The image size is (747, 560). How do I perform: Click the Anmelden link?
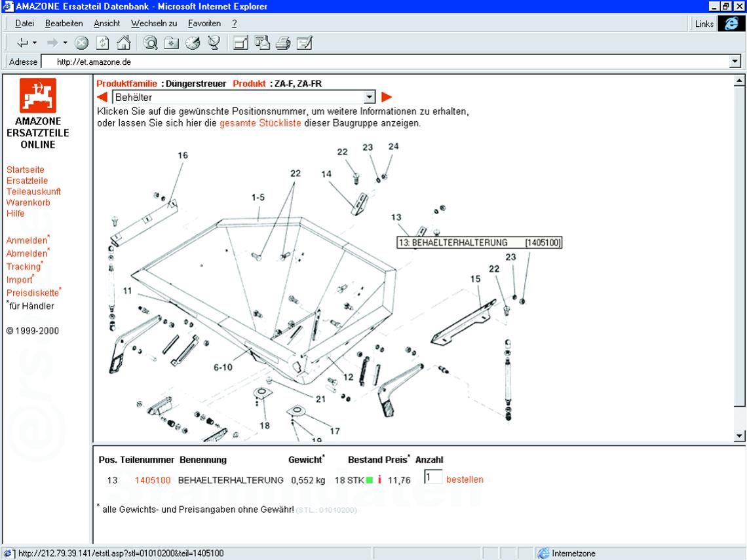click(27, 240)
